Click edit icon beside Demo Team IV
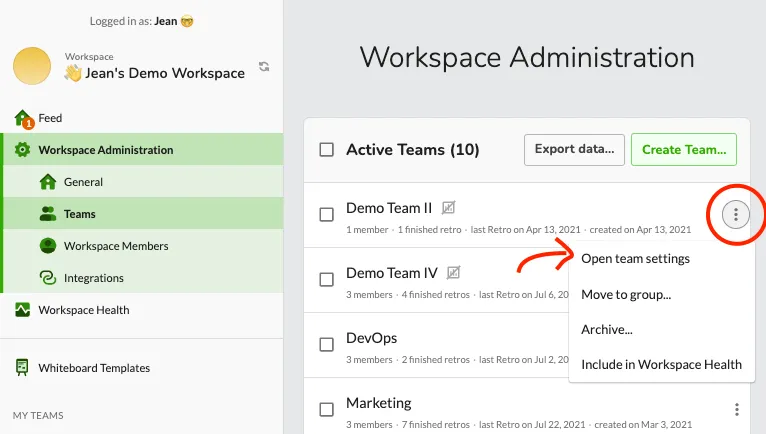This screenshot has width=766, height=434. (x=455, y=272)
